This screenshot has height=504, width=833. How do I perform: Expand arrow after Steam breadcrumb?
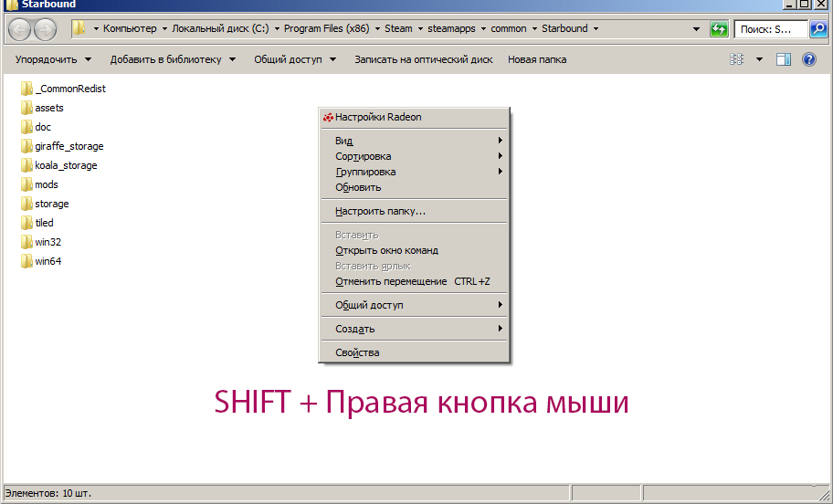coord(420,28)
